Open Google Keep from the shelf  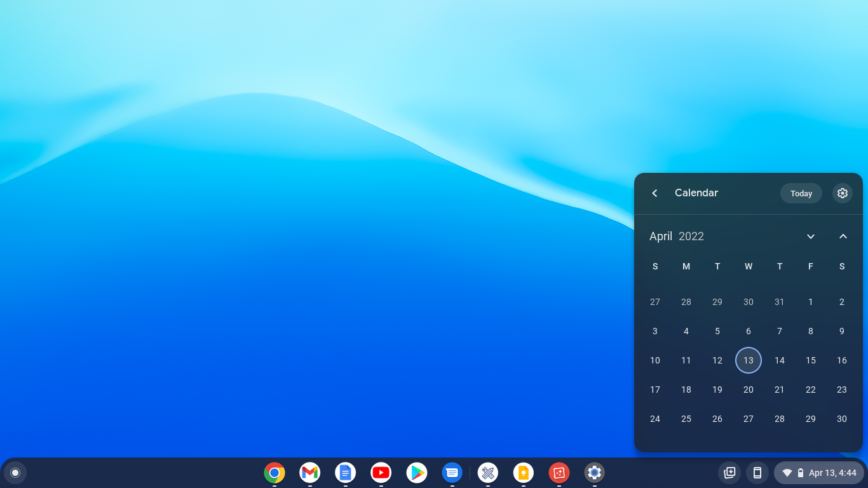[524, 473]
